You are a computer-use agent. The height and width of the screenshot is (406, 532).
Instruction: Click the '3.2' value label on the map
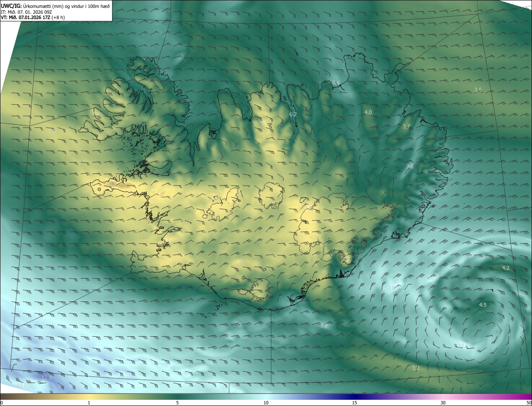pos(416,368)
